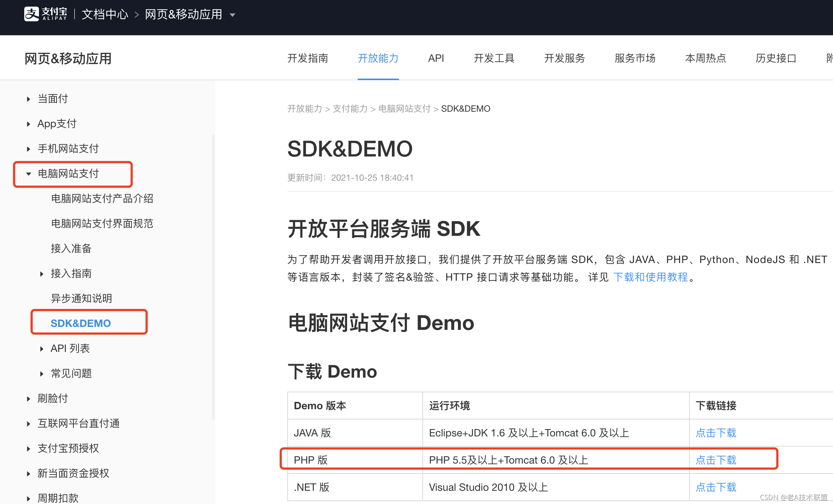Download the PHP 版 demo
This screenshot has width=833, height=504.
[716, 460]
